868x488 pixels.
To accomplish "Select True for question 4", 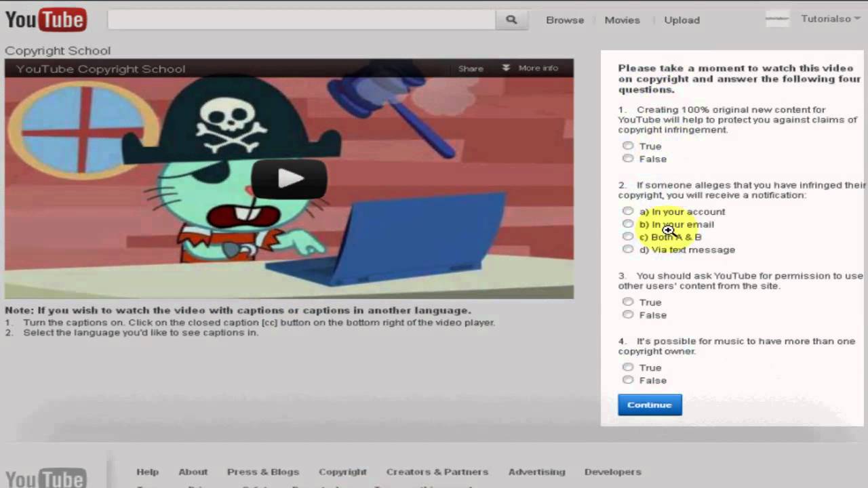I will (628, 367).
